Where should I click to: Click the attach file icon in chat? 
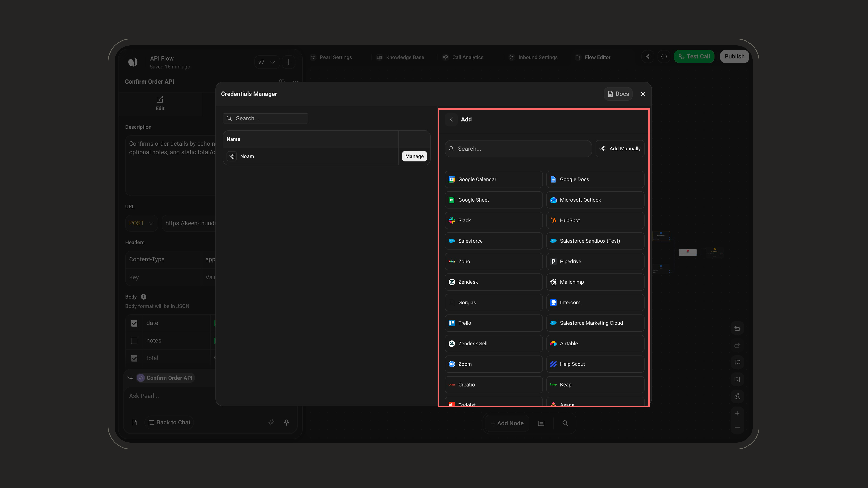[x=134, y=423]
